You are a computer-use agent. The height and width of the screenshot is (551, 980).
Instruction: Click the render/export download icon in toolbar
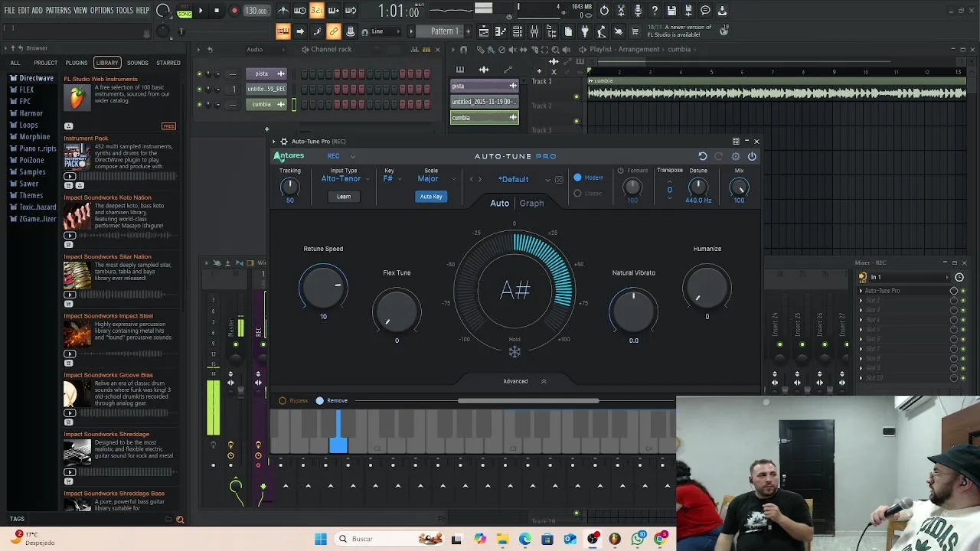point(722,11)
